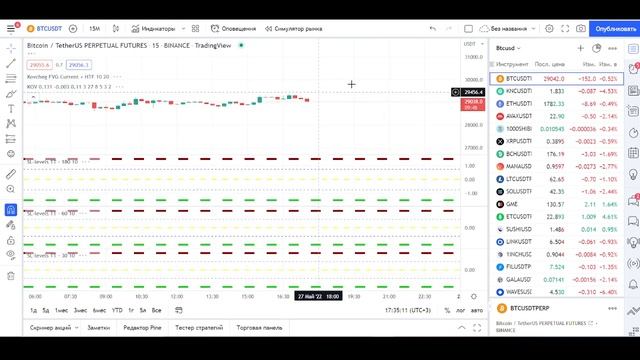Image resolution: width=640 pixels, height=360 pixels.
Task: Toggle stay in drawing mode
Action: [11, 225]
